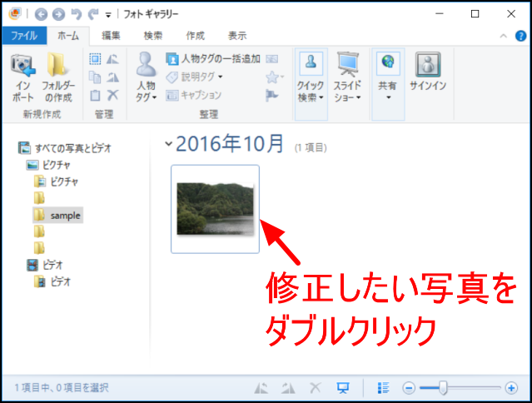
Task: Click the select-all icon in 管理 group
Action: [x=95, y=59]
